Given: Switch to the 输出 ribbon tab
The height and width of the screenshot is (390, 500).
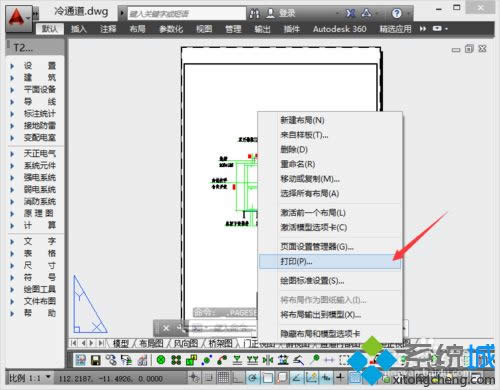Looking at the screenshot, I should [x=262, y=29].
